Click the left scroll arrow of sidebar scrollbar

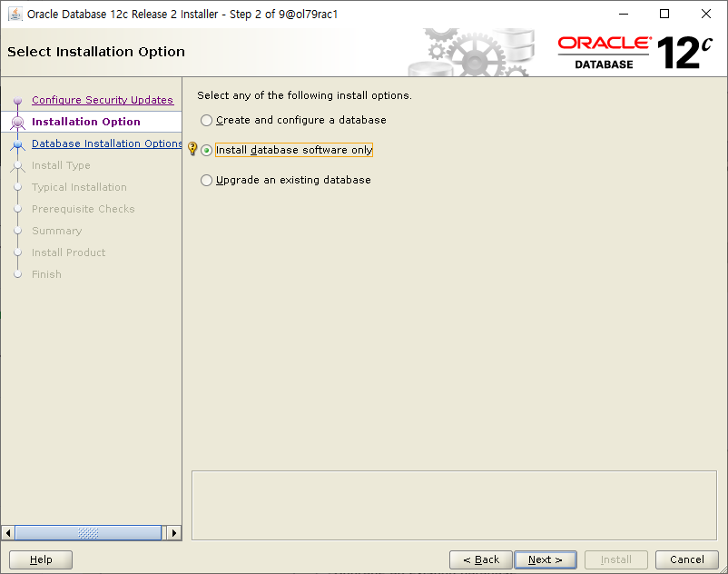[x=8, y=532]
